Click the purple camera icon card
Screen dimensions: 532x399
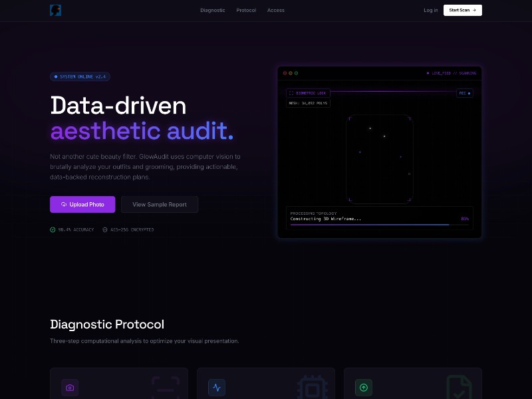(70, 387)
